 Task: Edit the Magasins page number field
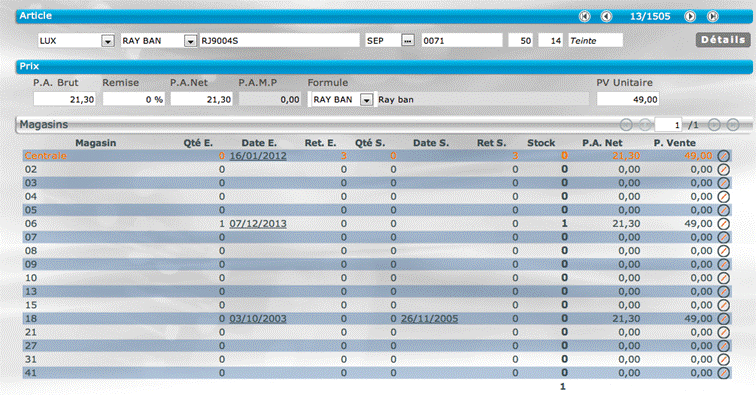[668, 125]
